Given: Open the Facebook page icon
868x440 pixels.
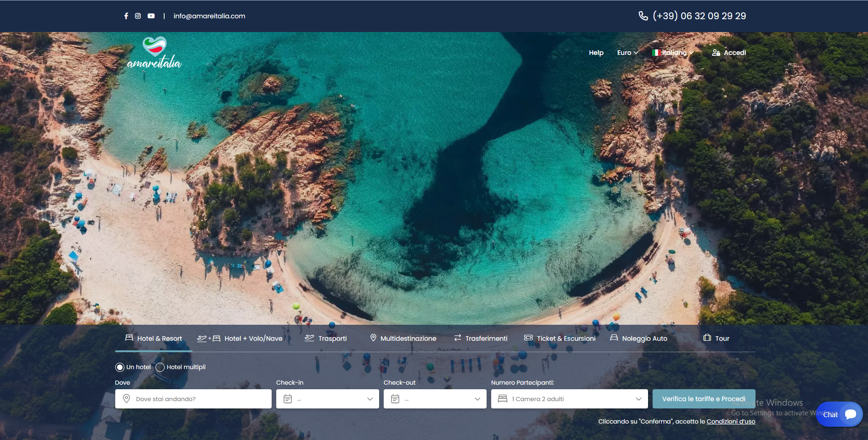Looking at the screenshot, I should pos(126,16).
